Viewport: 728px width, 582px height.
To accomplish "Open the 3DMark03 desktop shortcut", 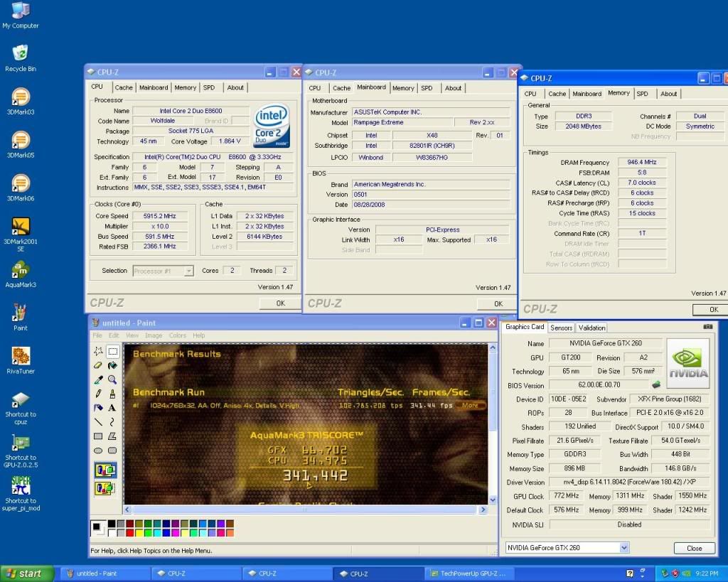I will pos(21,101).
